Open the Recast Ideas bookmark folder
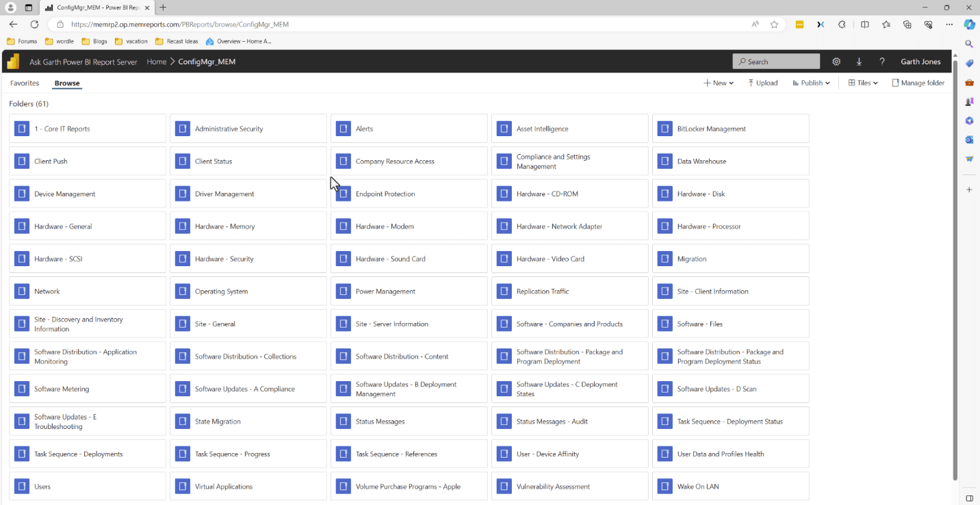Screen dimensions: 980x505 point(177,41)
